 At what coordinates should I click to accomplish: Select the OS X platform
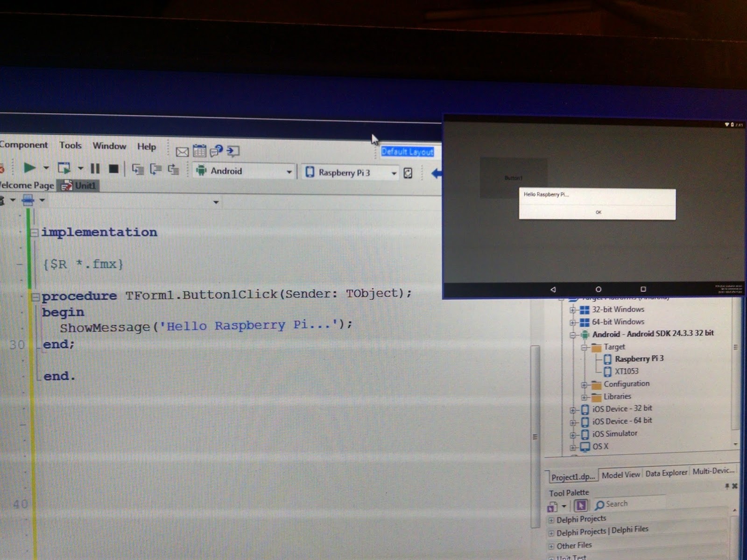tap(600, 446)
